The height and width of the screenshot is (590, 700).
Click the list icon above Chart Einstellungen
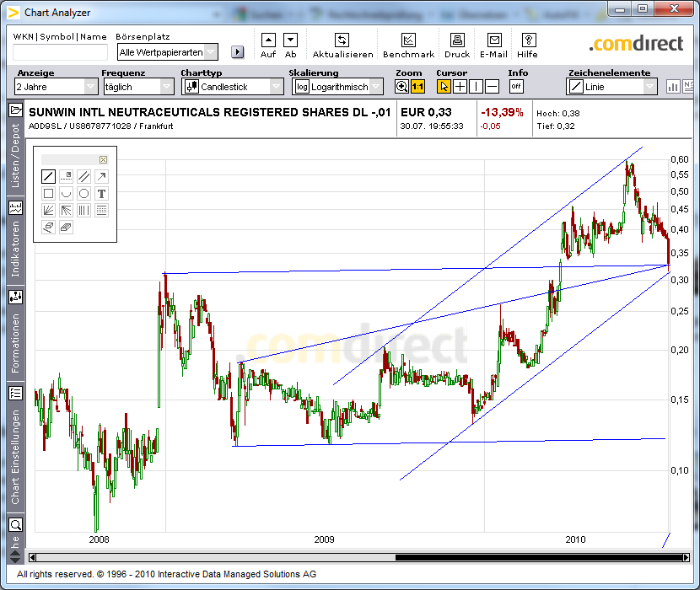pyautogui.click(x=16, y=393)
